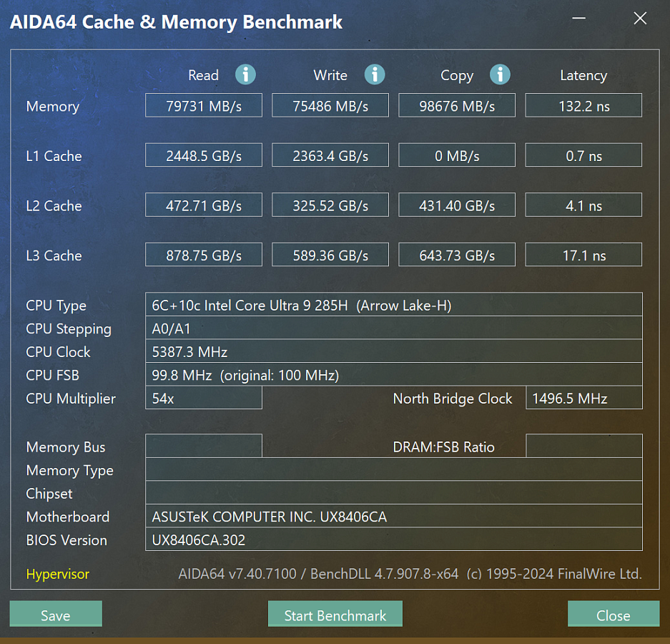Select the L1 Cache write value 2363.4 GB/s

click(330, 155)
